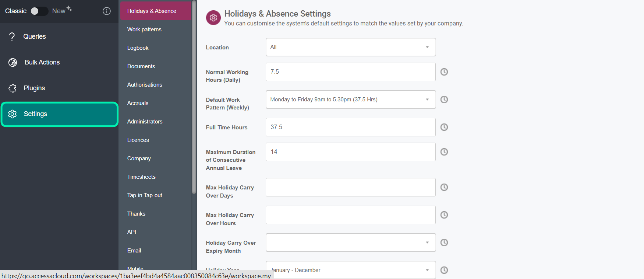The width and height of the screenshot is (644, 279).
Task: Click the Queries question mark icon
Action: pos(12,36)
